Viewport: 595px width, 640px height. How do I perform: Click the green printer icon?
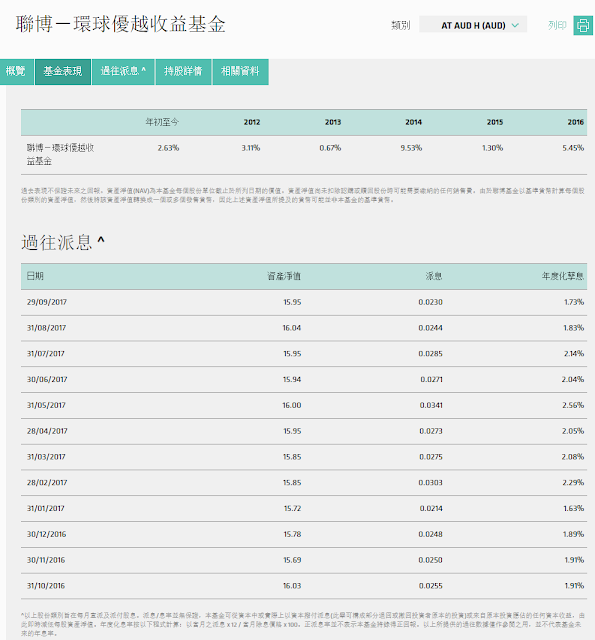tap(583, 25)
